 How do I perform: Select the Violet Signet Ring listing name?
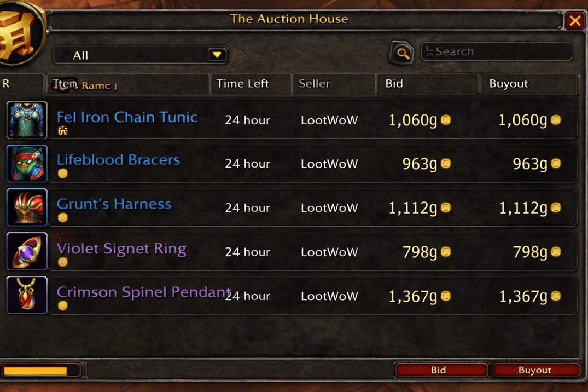[121, 249]
